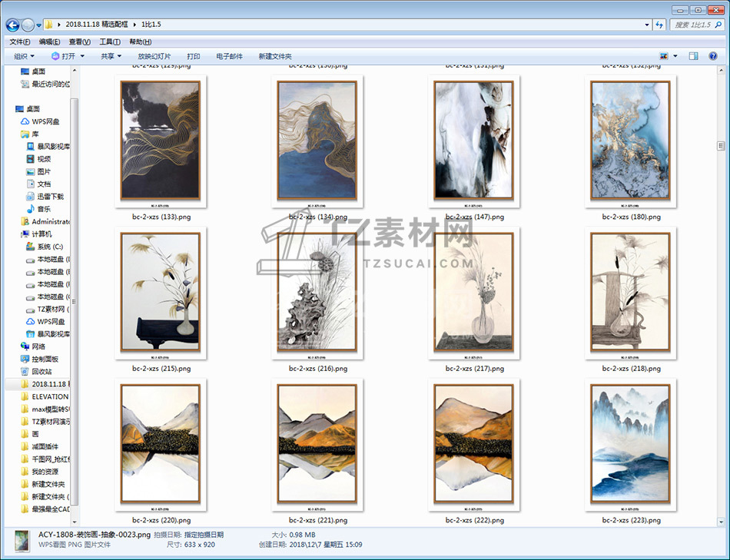Screen dimensions: 730x560
Task: Open the 文件(F) menu
Action: [19, 41]
